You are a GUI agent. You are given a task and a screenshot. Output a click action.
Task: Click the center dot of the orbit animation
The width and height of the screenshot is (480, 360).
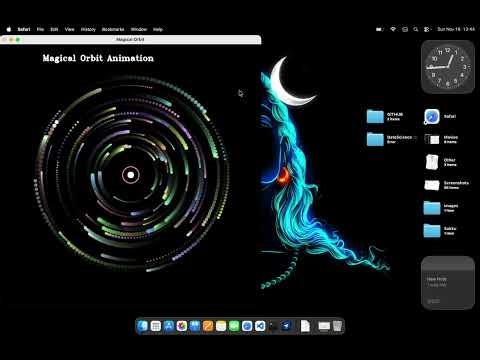[131, 175]
